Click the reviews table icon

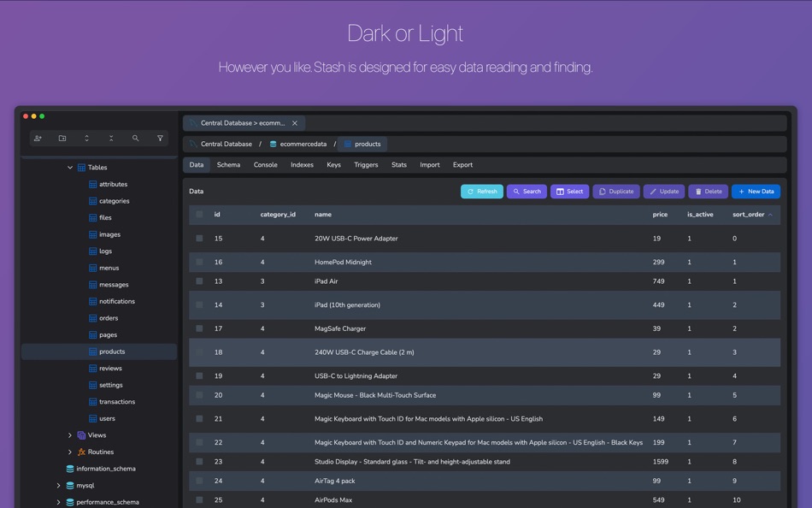[x=92, y=369]
